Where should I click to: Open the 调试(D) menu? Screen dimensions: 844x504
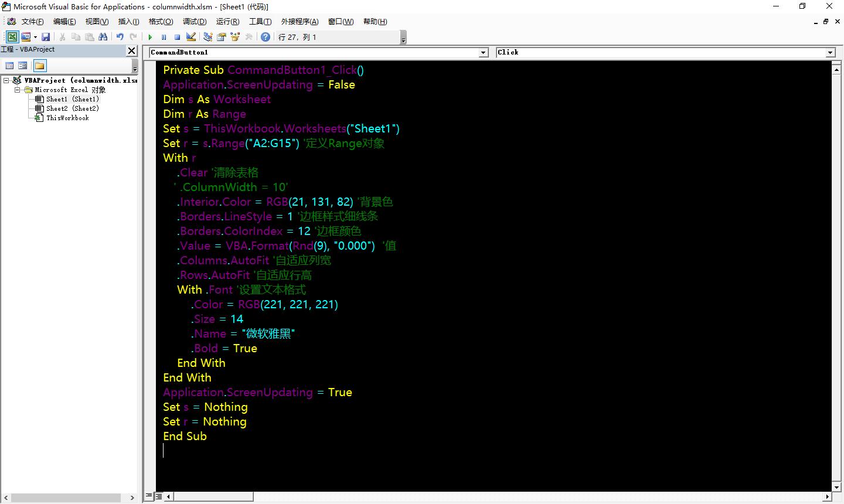pos(195,22)
